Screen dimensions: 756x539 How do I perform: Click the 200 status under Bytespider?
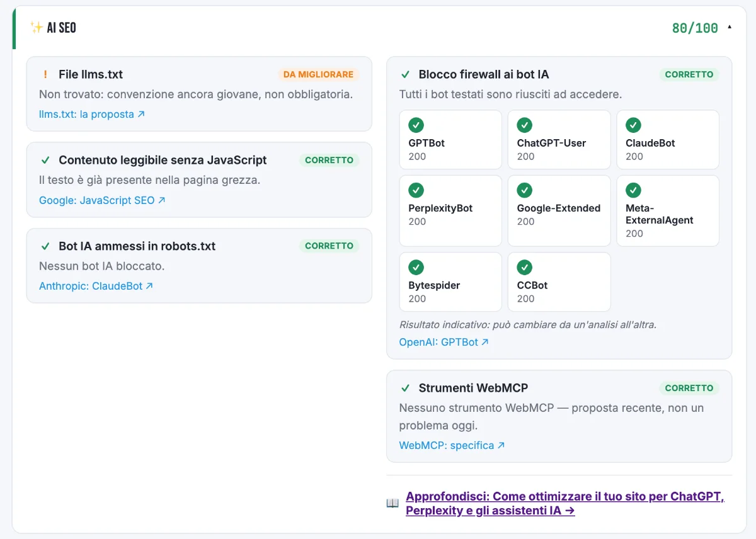click(x=417, y=298)
